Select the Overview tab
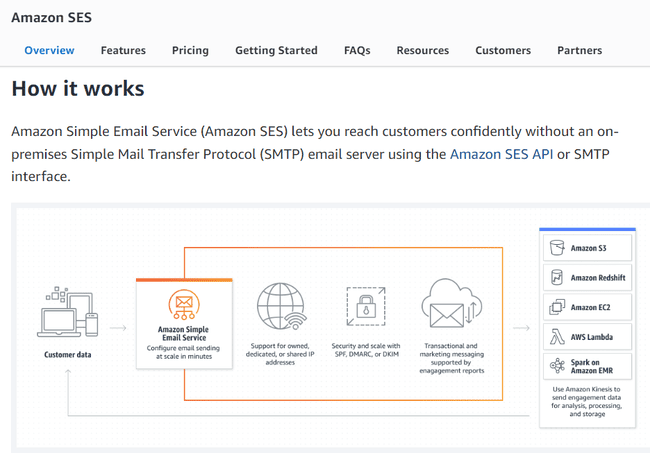The height and width of the screenshot is (453, 650). coord(49,50)
